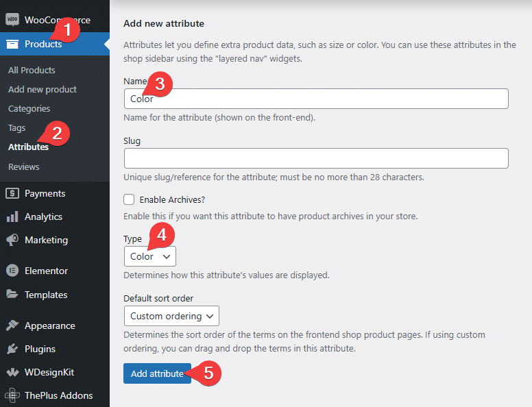Viewport: 532px width, 407px height.
Task: Click the WDesignKit logo icon
Action: 12,373
